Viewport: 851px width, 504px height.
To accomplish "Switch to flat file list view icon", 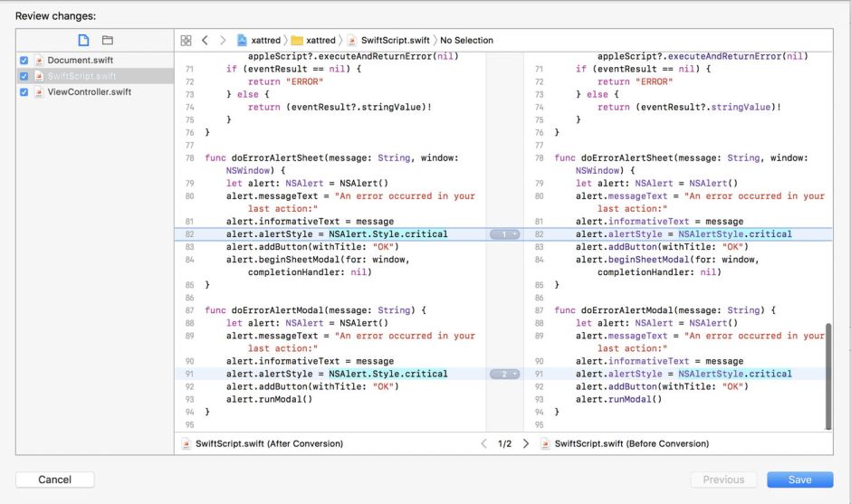I will click(x=83, y=40).
